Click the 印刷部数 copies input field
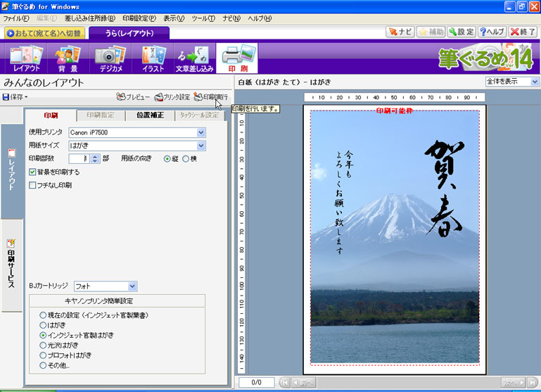This screenshot has height=392, width=541. 79,159
